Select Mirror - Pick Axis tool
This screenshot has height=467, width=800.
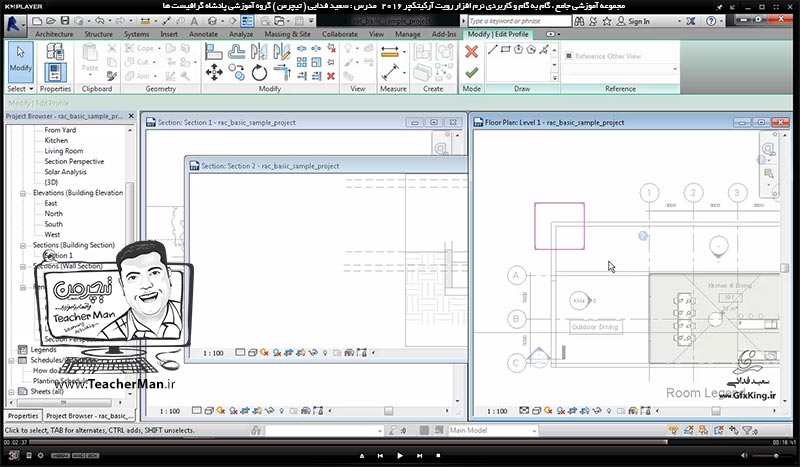pyautogui.click(x=259, y=52)
